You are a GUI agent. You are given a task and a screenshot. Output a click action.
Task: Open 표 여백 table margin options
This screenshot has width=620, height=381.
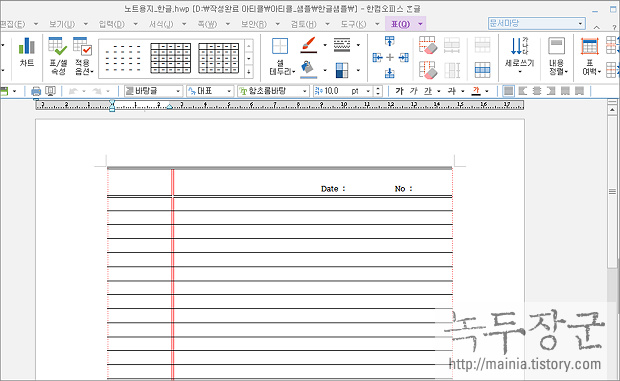click(590, 56)
